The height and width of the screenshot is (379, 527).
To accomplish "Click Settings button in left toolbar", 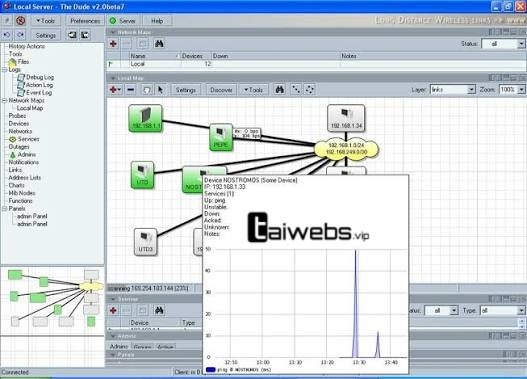I will (x=46, y=35).
